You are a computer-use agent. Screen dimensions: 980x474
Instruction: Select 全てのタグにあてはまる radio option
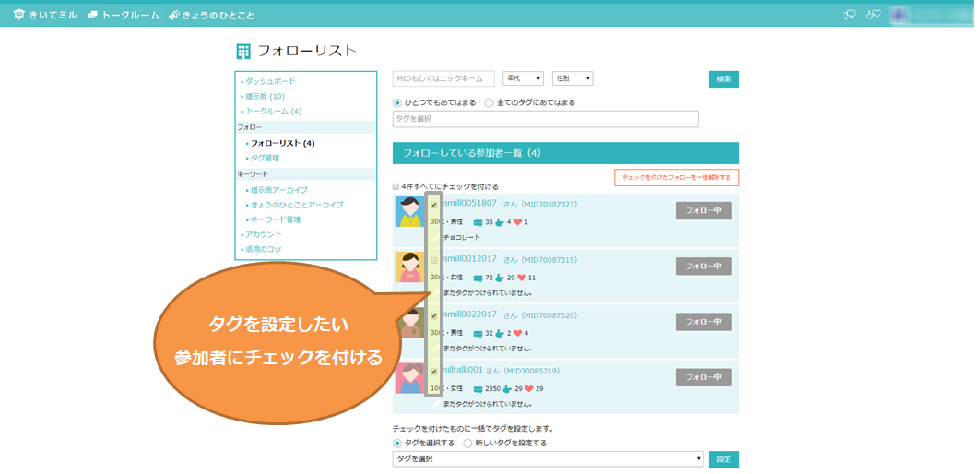pos(489,102)
